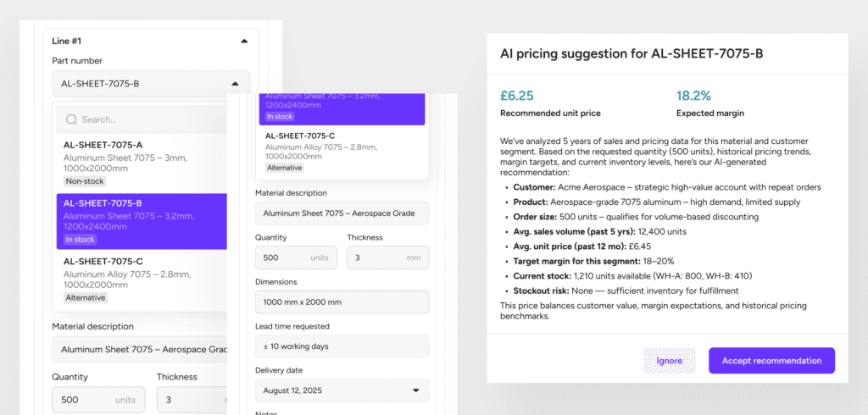Screen dimensions: 868x415
Task: Click Accept recommendation button
Action: tap(771, 361)
